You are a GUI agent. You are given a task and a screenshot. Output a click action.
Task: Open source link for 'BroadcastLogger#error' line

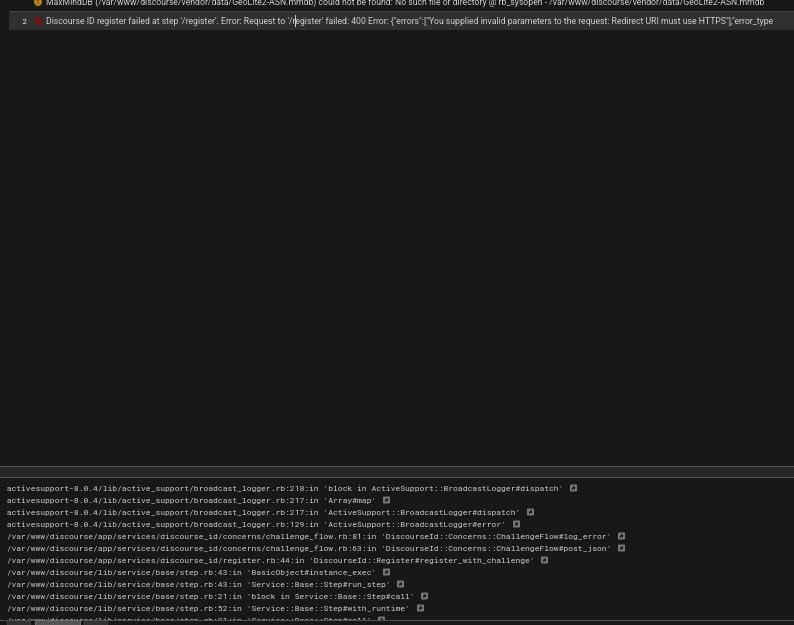coord(516,524)
